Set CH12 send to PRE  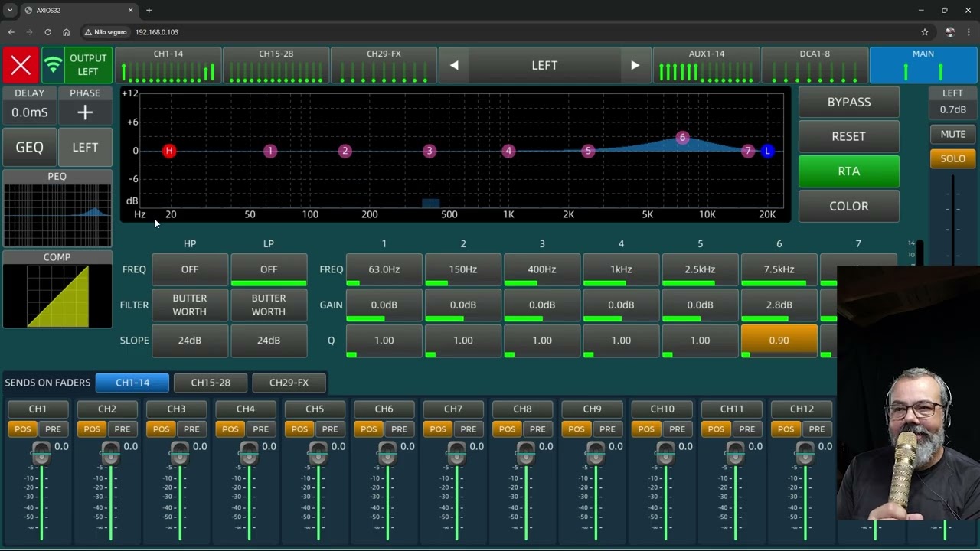(817, 429)
